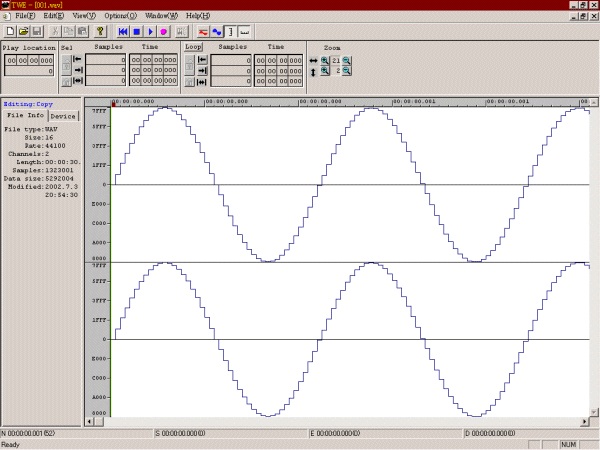The height and width of the screenshot is (450, 600).
Task: Select the File Info tab
Action: click(25, 116)
